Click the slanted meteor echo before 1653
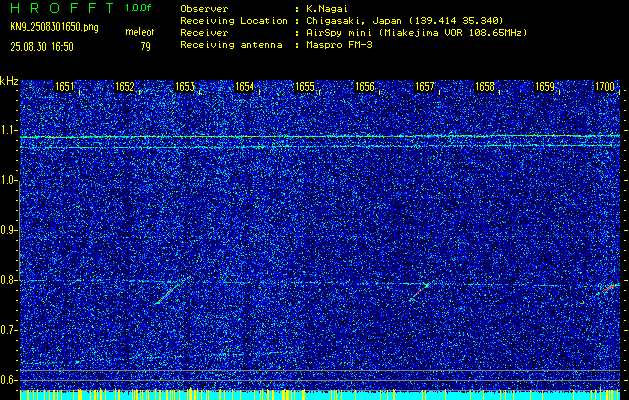The image size is (629, 400). [x=174, y=289]
